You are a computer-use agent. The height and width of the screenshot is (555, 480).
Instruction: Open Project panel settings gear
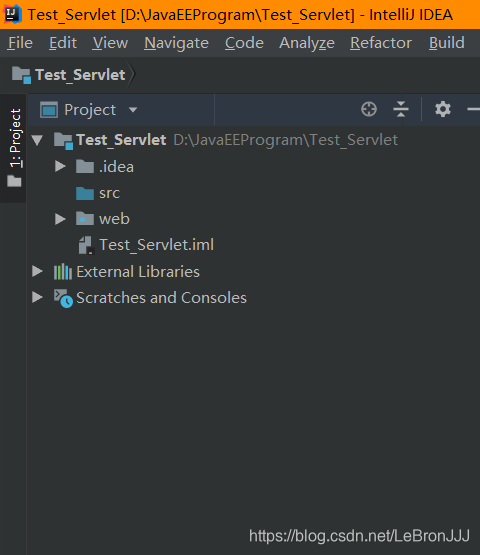(x=442, y=109)
